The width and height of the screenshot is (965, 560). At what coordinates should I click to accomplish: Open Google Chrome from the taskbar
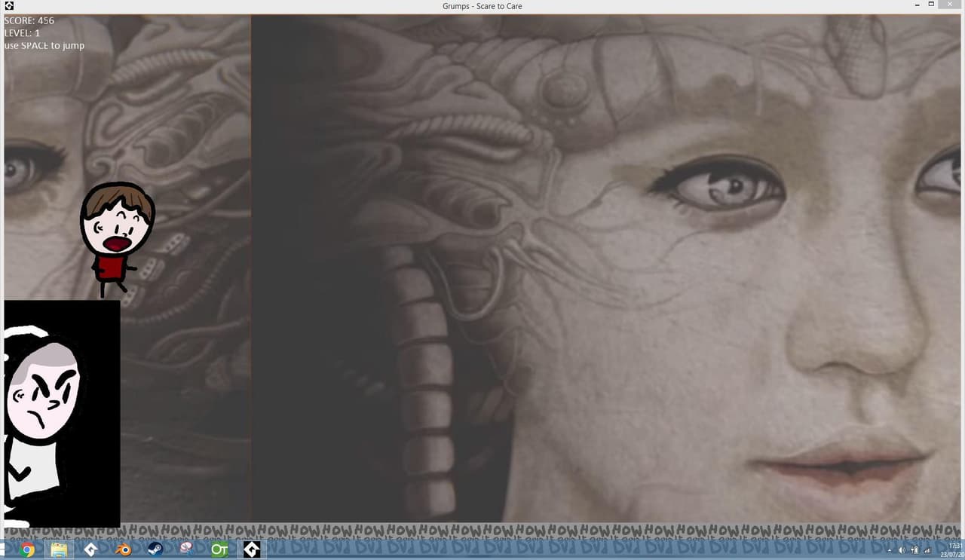point(27,549)
